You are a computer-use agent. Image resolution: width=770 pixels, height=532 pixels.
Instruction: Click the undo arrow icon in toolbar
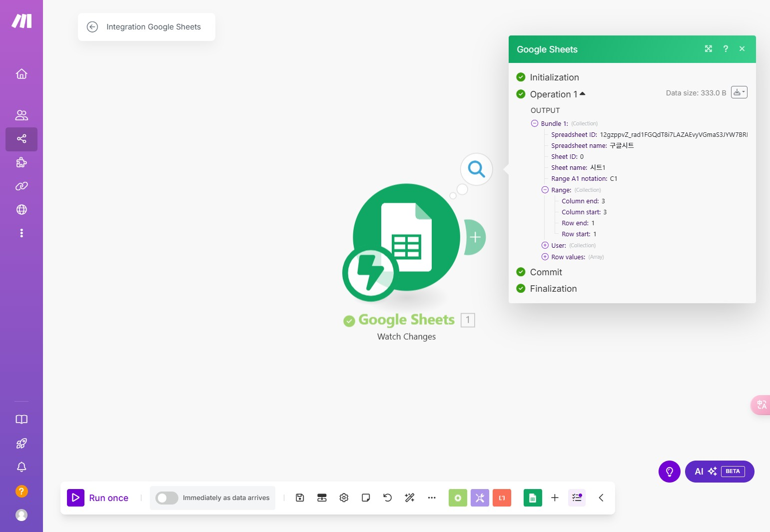click(388, 498)
